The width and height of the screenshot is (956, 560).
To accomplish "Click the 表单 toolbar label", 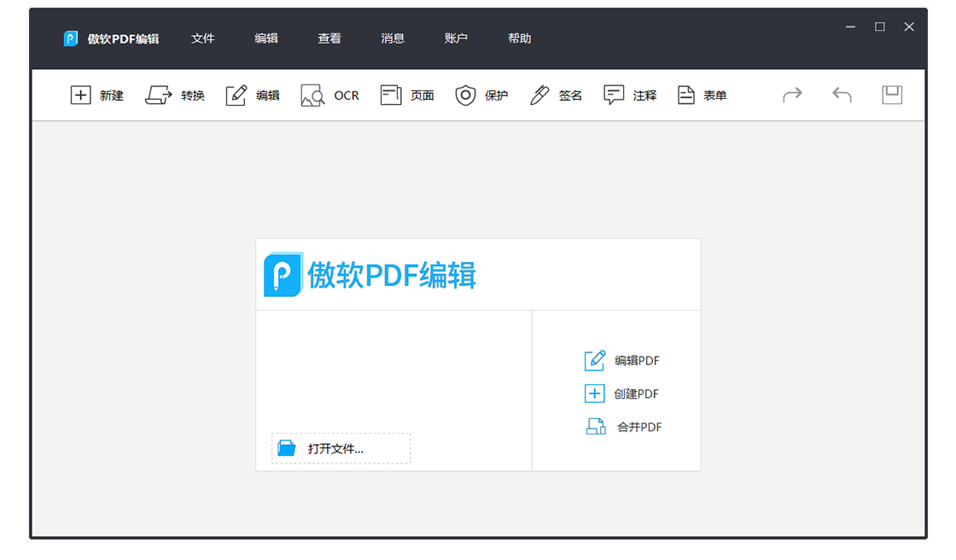I will [714, 96].
